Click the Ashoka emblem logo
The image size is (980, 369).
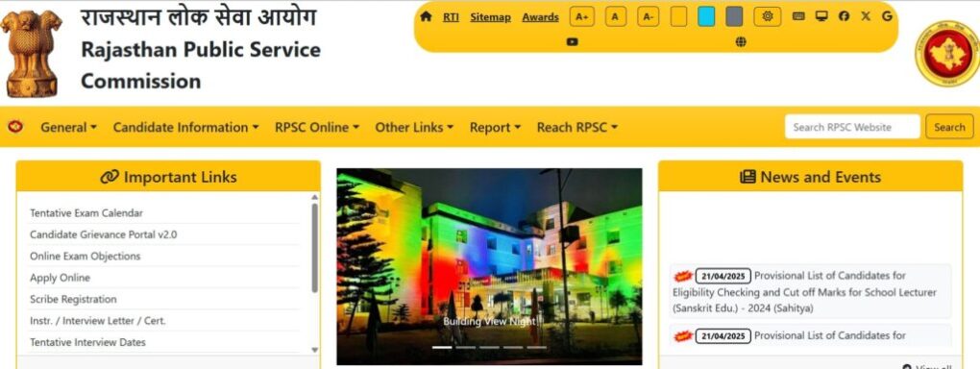click(x=32, y=53)
